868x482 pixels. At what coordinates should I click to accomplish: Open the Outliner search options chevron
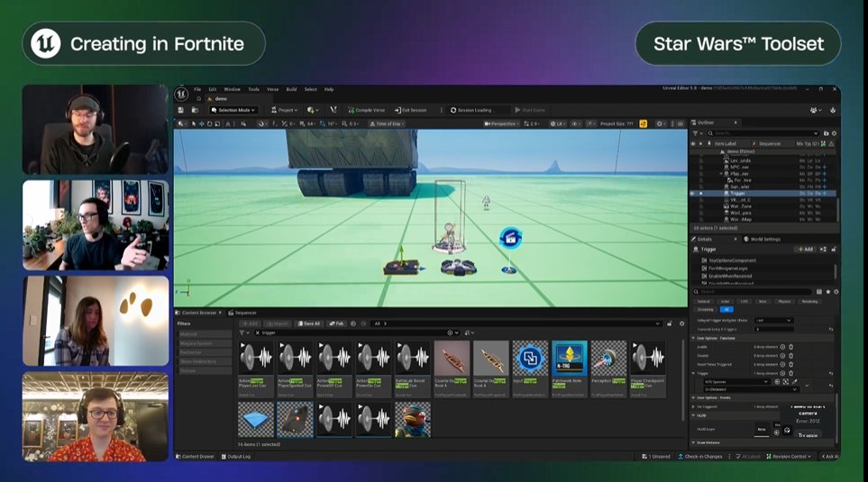coord(816,133)
